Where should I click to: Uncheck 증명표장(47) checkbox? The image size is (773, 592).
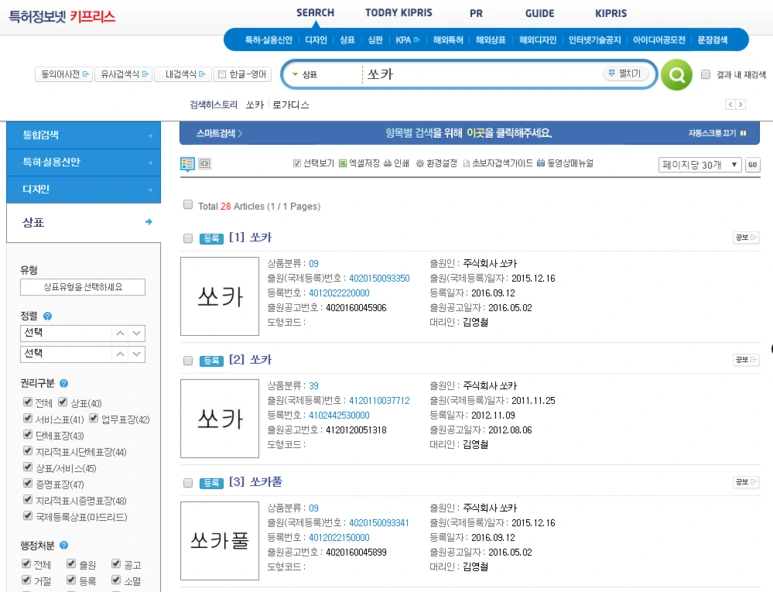pyautogui.click(x=28, y=483)
